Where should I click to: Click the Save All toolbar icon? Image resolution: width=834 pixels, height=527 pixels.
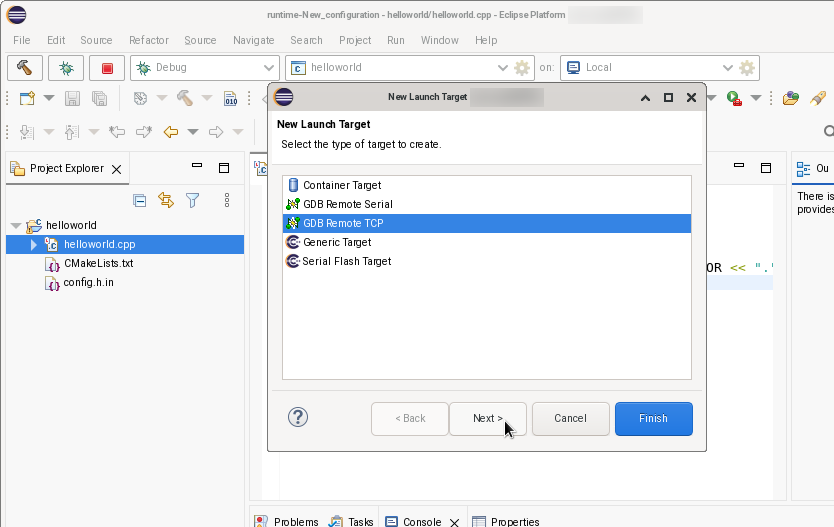tap(99, 98)
